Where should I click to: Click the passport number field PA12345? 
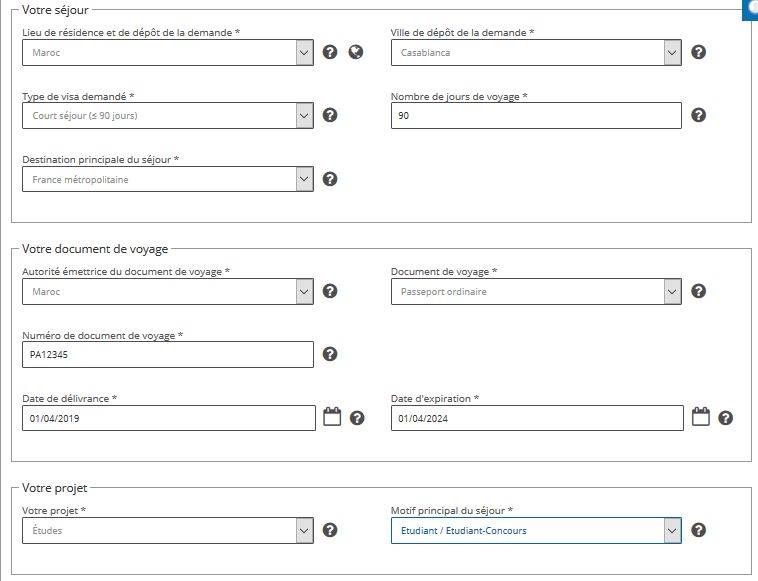(168, 354)
